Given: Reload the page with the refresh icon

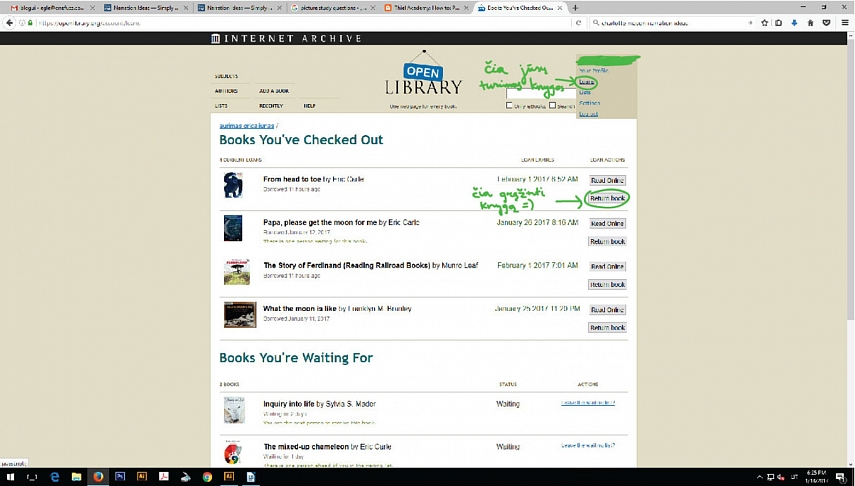Looking at the screenshot, I should point(579,23).
